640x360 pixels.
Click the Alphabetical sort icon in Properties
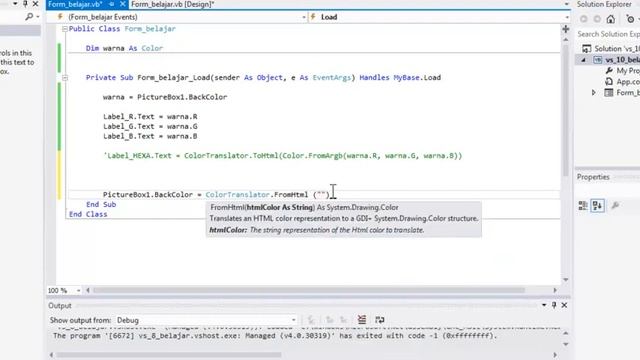tap(598, 206)
